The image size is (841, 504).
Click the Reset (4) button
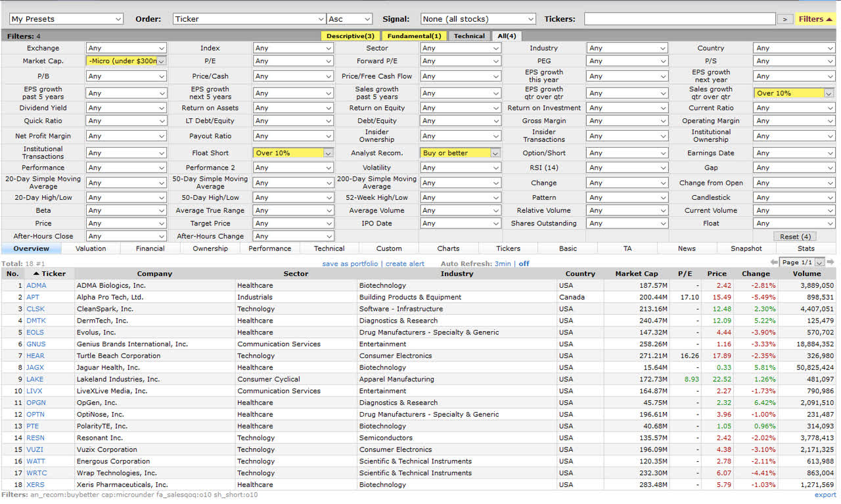tap(796, 237)
